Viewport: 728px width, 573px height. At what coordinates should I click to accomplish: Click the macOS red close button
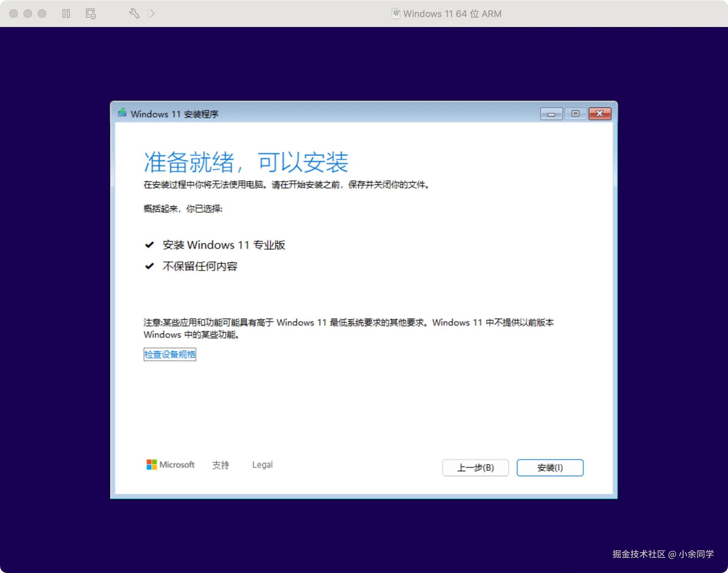click(14, 14)
